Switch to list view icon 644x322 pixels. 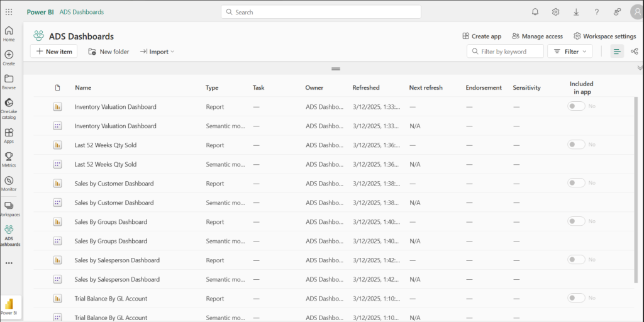617,52
